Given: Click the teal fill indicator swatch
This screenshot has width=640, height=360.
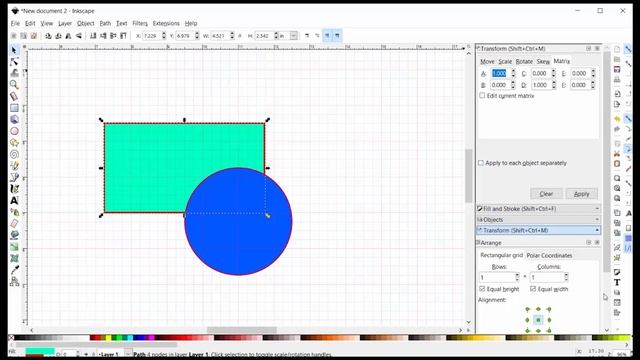Looking at the screenshot, I should click(40, 351).
